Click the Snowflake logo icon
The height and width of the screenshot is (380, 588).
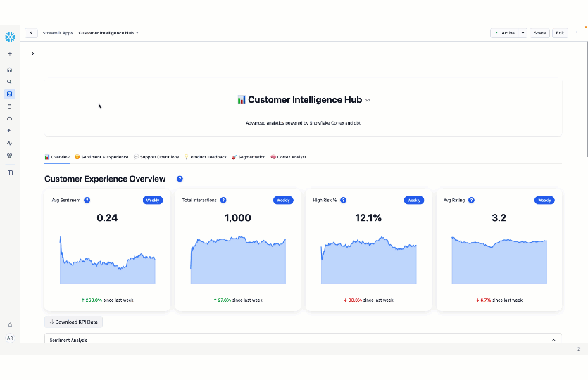[10, 37]
